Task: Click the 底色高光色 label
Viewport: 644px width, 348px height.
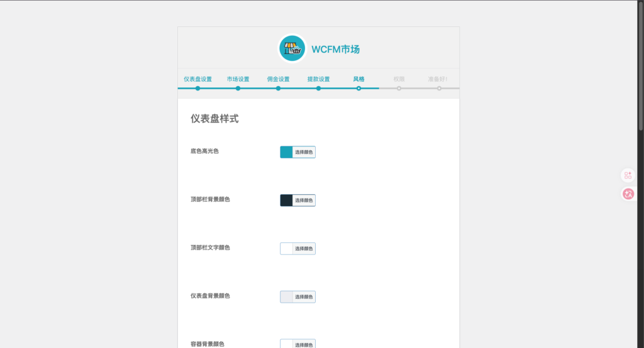Action: pyautogui.click(x=204, y=151)
